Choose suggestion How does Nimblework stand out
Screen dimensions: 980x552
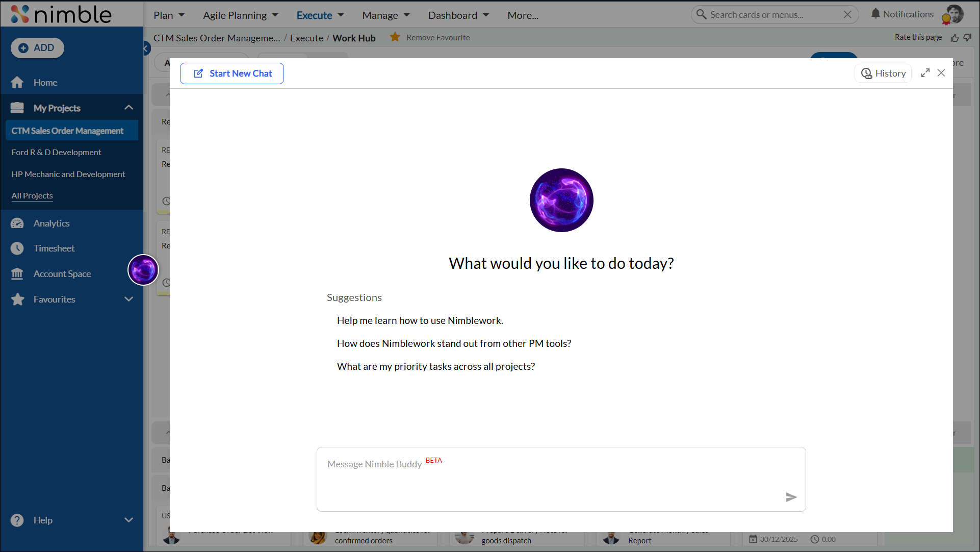tap(454, 343)
